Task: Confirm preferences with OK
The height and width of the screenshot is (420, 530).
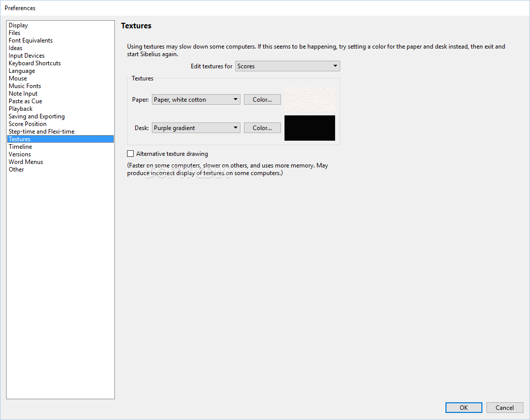Action: pos(464,407)
